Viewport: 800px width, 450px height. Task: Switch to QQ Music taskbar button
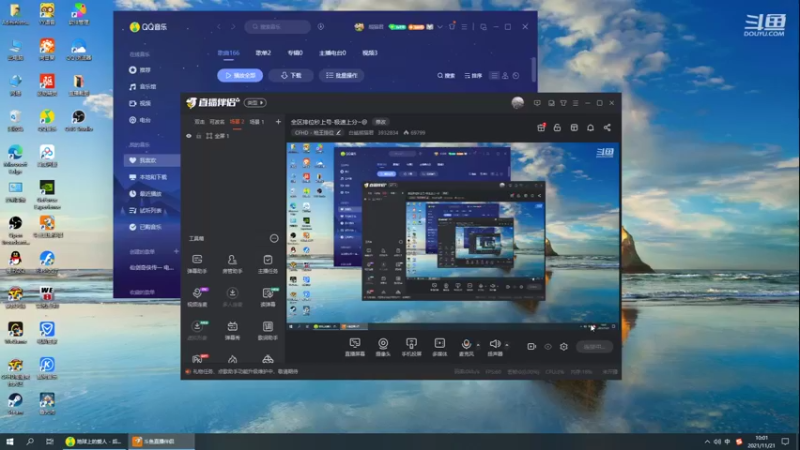(x=93, y=441)
